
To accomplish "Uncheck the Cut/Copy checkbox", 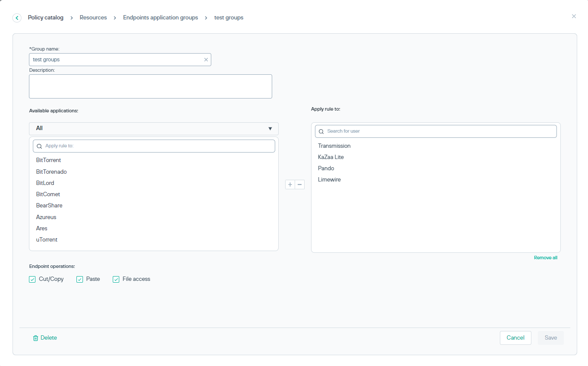I will [x=32, y=279].
